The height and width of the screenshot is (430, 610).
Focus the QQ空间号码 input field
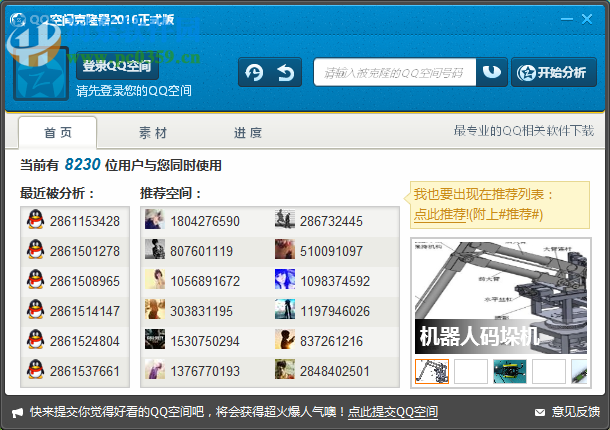click(394, 72)
